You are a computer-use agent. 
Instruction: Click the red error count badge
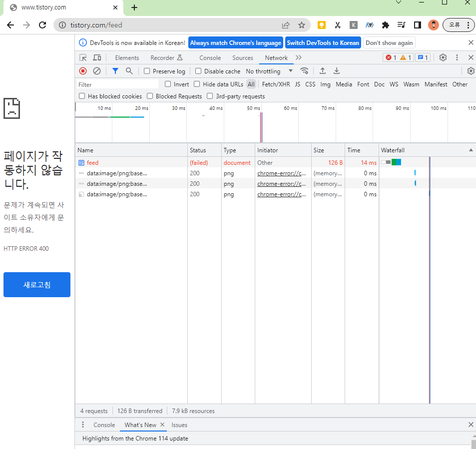point(391,57)
